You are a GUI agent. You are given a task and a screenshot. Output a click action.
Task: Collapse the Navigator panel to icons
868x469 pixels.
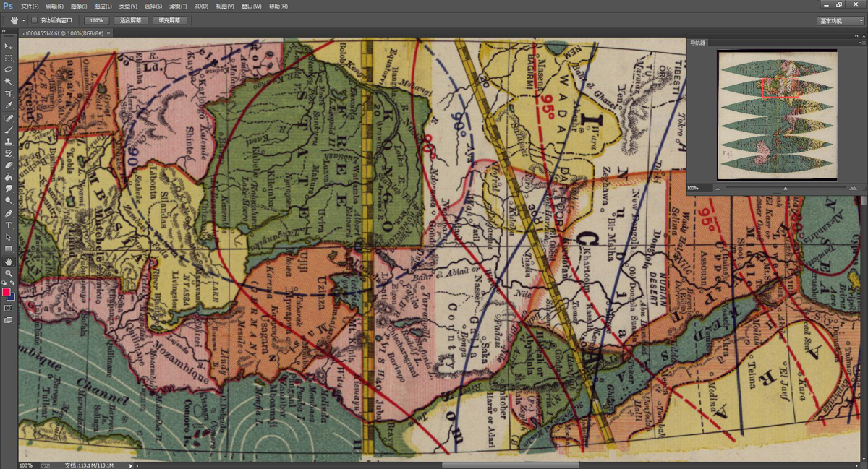pos(856,38)
